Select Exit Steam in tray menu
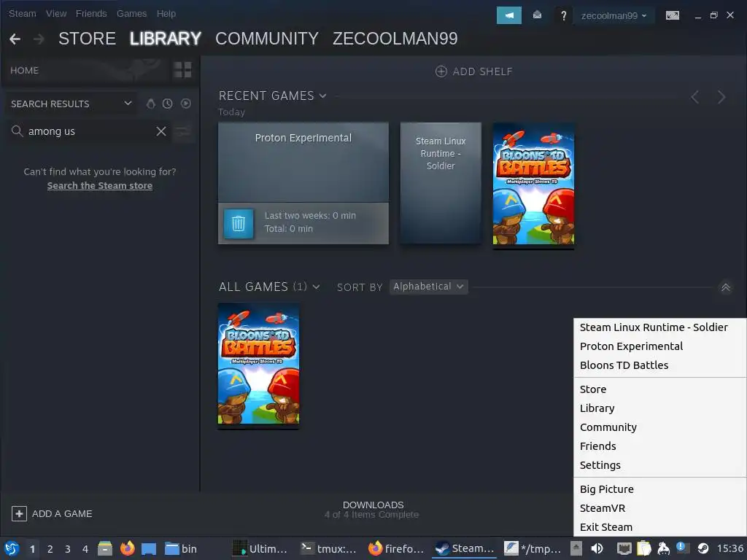This screenshot has width=747, height=560. point(659,527)
